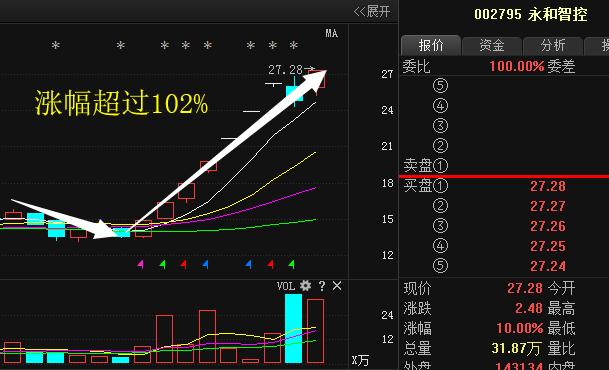
Task: Click the second asterisk event marker
Action: [121, 46]
